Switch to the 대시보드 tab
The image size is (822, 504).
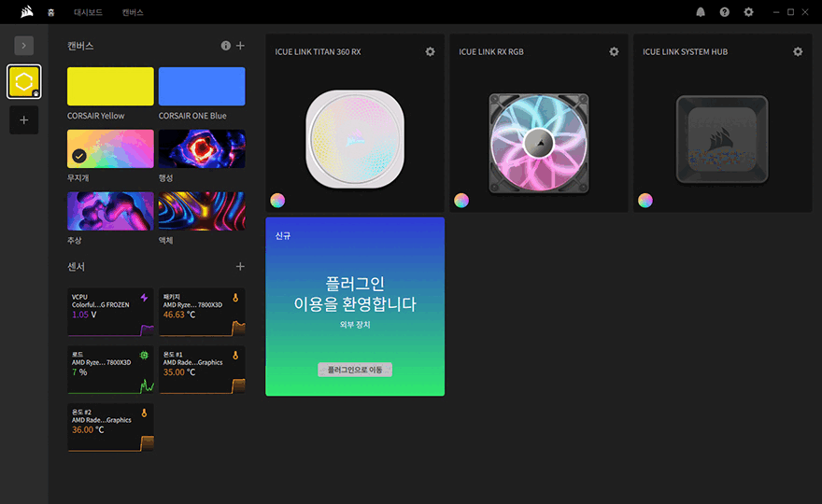click(x=88, y=12)
